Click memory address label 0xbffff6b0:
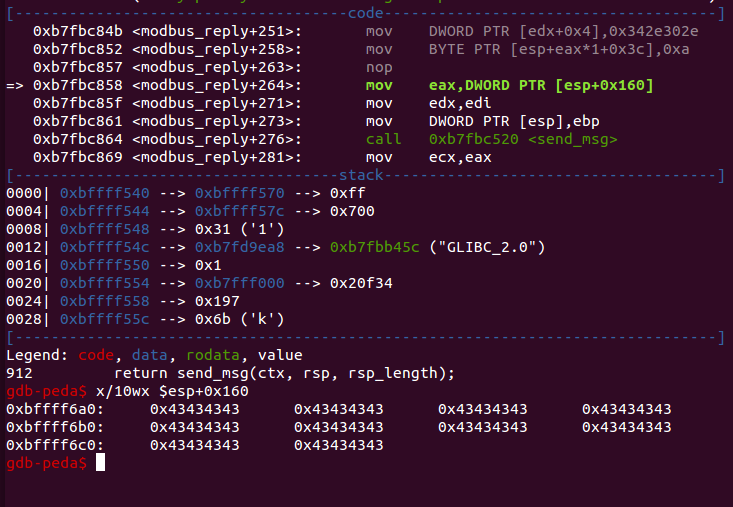 55,427
